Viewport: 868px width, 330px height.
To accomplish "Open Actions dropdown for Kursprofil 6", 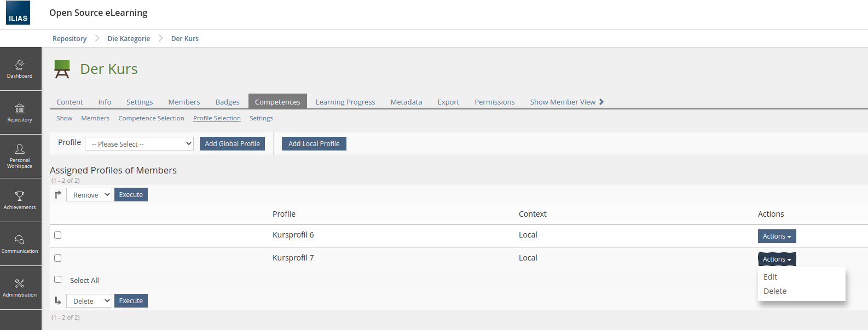I will coord(777,236).
